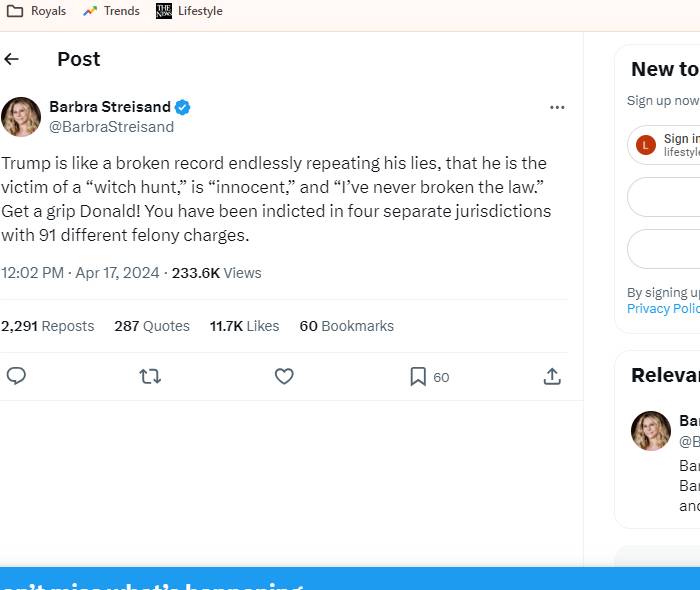Bookmark the post using bookmark icon
Image resolution: width=700 pixels, height=590 pixels.
point(418,376)
